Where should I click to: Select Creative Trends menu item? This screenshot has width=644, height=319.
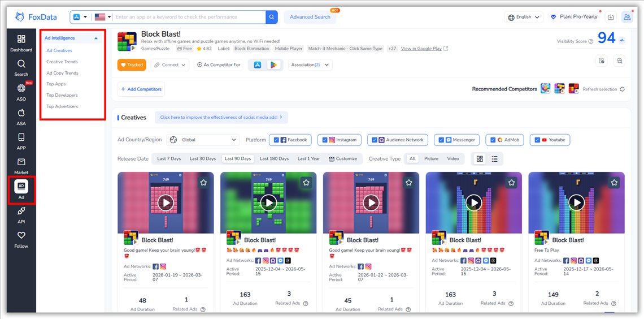pyautogui.click(x=62, y=62)
